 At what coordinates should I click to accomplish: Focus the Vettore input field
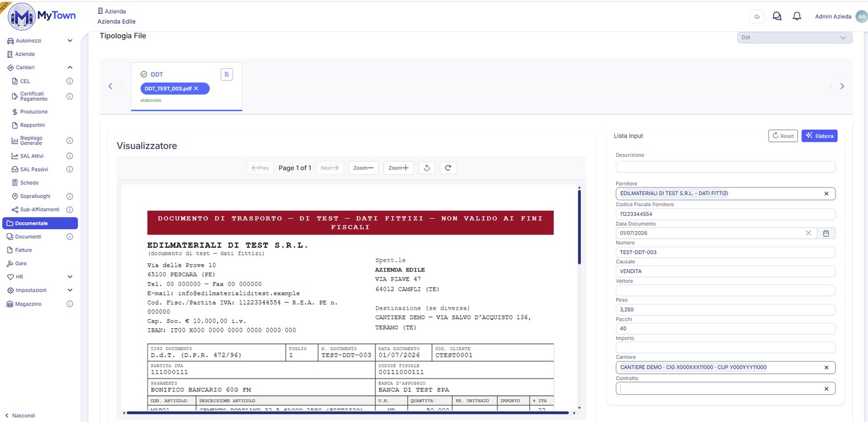point(726,290)
